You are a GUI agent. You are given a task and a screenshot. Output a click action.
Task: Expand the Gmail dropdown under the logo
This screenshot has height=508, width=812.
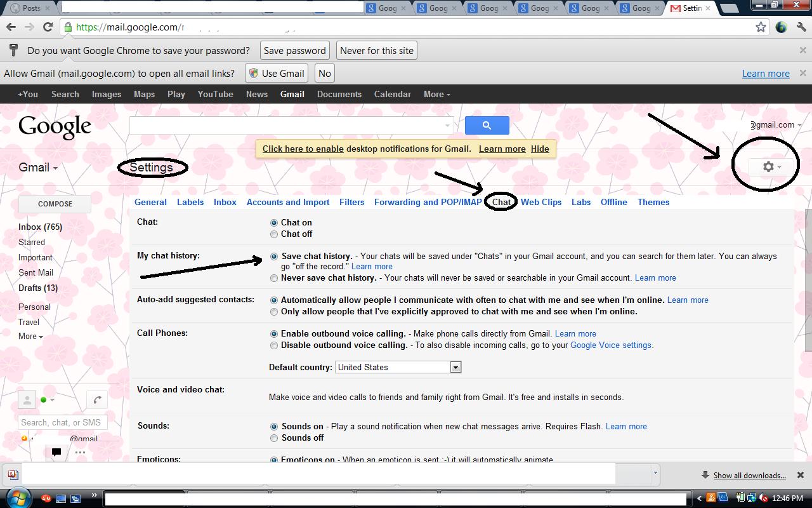pos(38,168)
